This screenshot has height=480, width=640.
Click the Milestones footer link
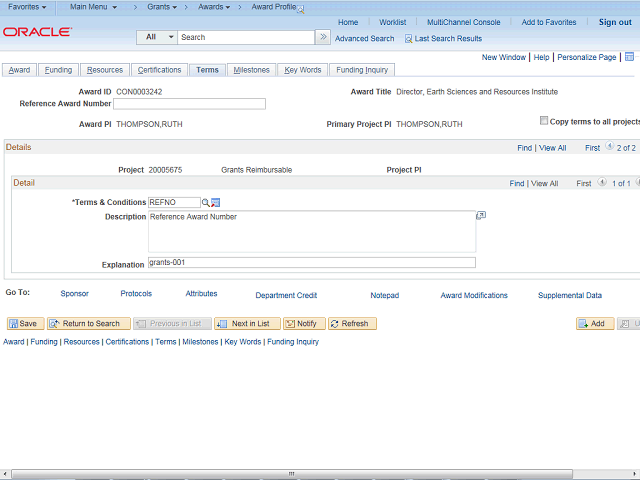point(200,342)
